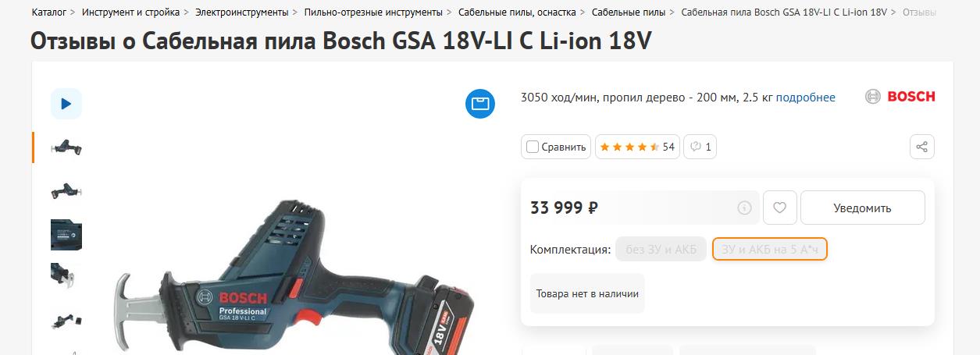Select the first saw thumbnail
Screen dimensions: 980x355
(66, 147)
